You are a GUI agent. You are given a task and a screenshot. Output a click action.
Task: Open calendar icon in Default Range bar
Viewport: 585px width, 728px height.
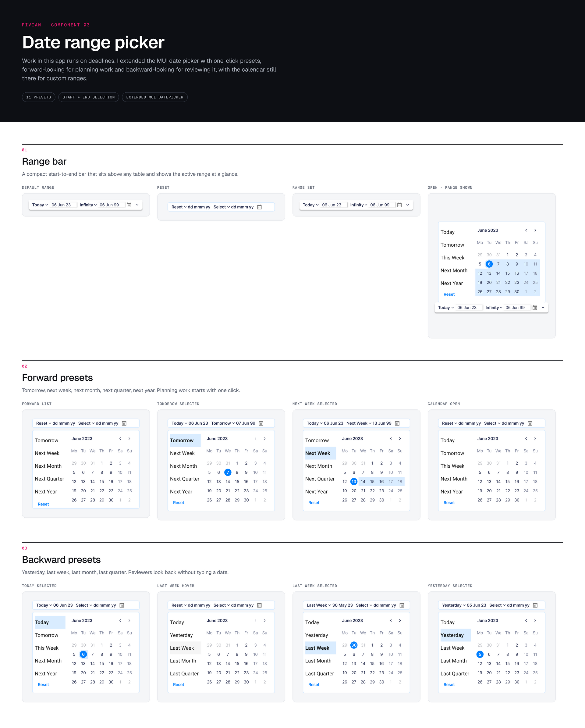129,205
